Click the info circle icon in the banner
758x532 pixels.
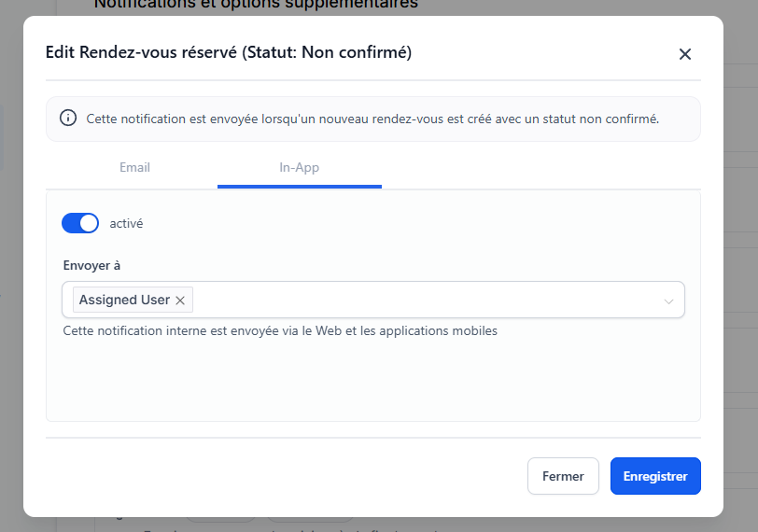click(x=68, y=119)
